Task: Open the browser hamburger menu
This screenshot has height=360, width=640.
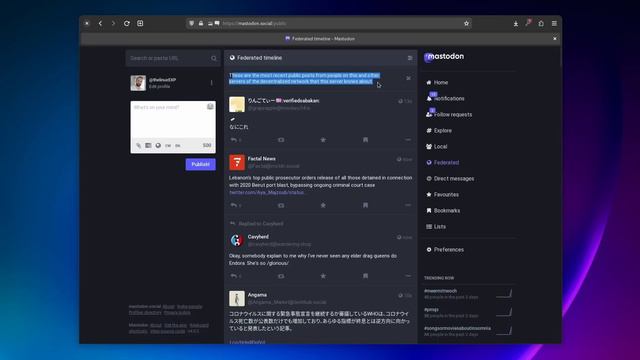Action: (x=554, y=24)
